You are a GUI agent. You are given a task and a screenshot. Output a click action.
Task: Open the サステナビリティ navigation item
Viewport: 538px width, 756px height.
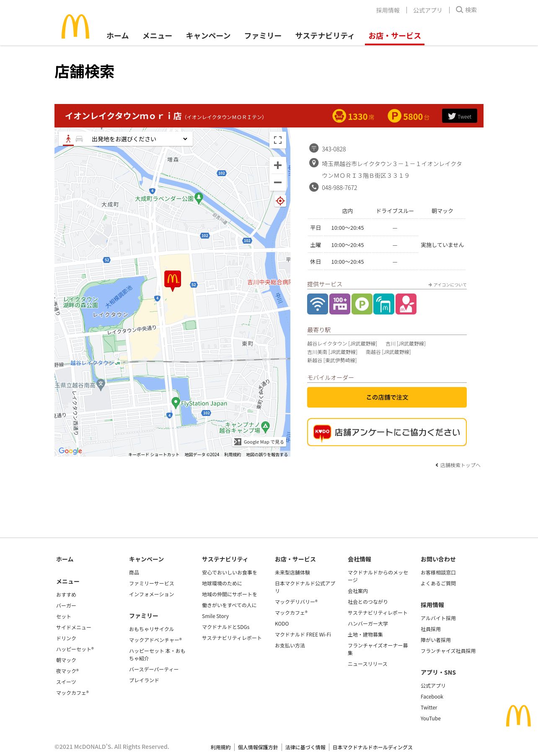(325, 36)
